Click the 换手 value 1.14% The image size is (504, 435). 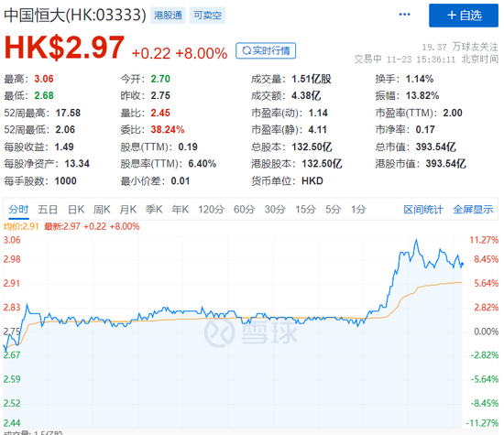pyautogui.click(x=420, y=79)
